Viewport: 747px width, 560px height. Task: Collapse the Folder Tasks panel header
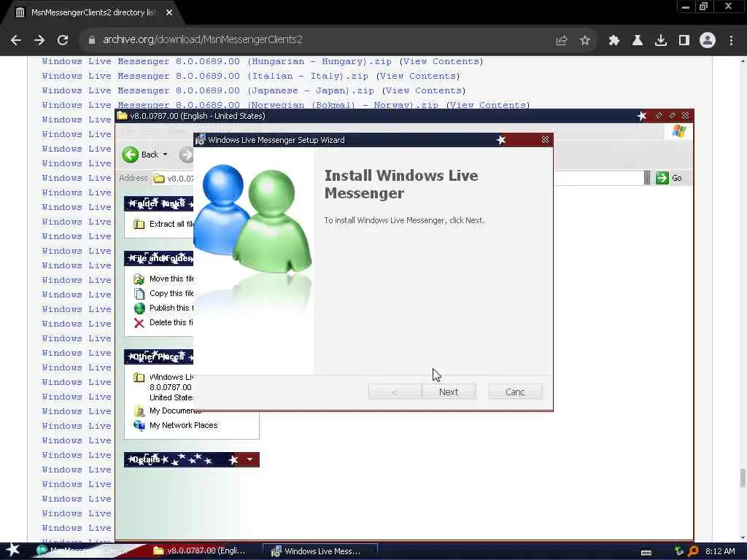click(x=158, y=203)
